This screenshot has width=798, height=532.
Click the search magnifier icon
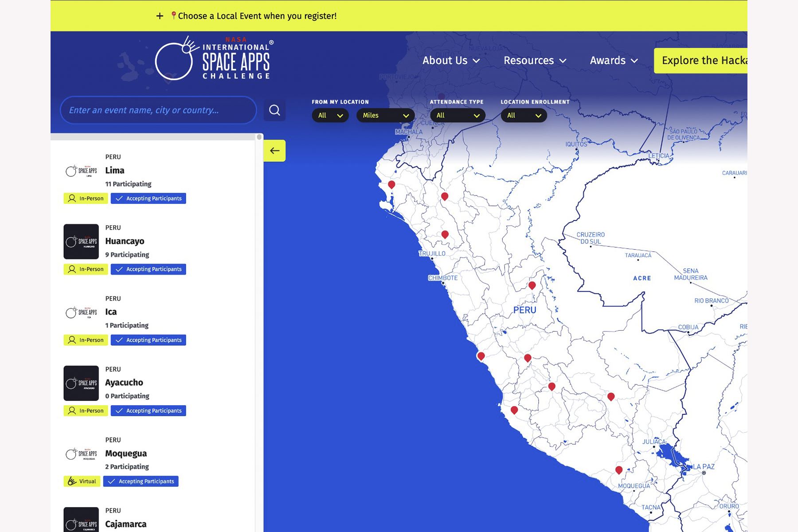[274, 110]
